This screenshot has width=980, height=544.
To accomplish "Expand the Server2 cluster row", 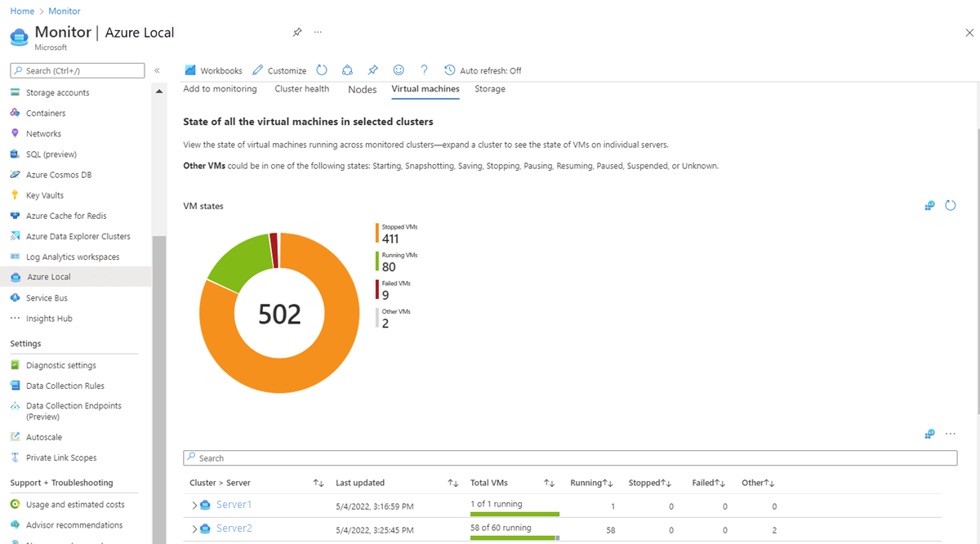I will tap(194, 529).
